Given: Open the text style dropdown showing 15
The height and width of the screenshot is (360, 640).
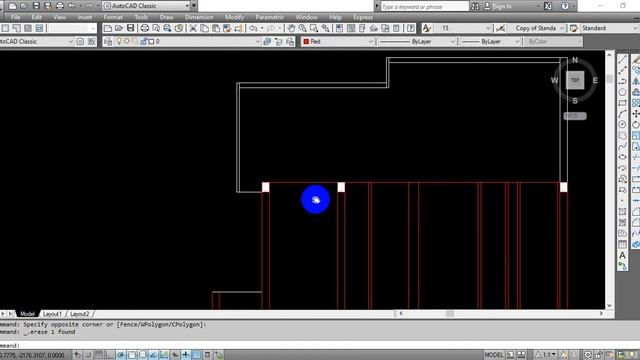Looking at the screenshot, I should (488, 28).
